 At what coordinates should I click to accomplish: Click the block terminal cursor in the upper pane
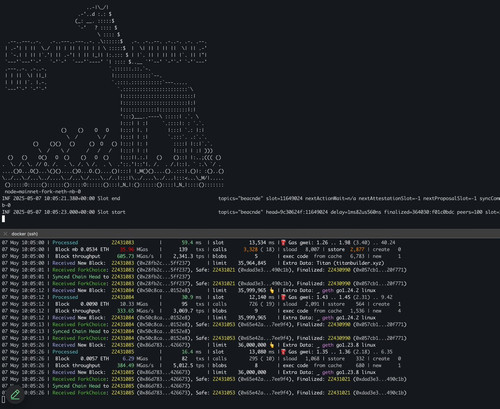click(4, 219)
